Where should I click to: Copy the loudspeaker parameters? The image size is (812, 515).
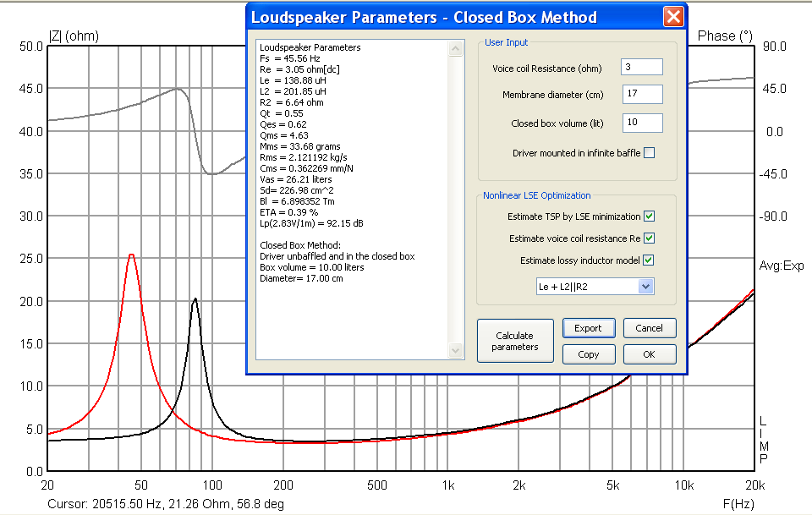click(589, 354)
